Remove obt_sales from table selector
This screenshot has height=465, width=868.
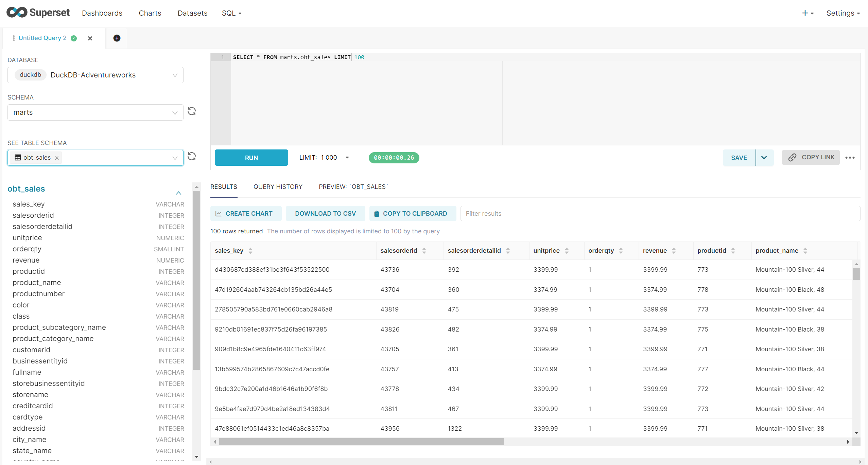57,158
